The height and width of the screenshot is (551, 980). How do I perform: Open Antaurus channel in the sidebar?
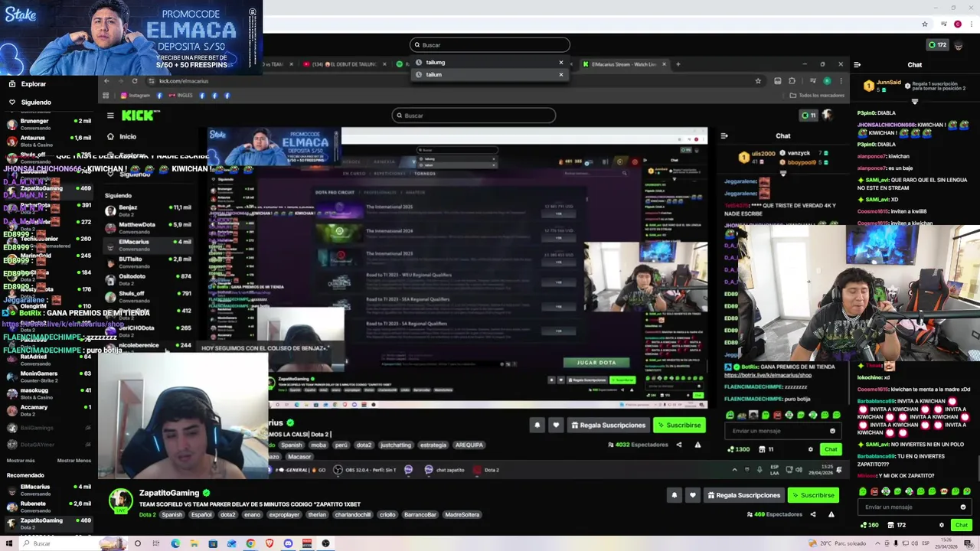(49, 141)
